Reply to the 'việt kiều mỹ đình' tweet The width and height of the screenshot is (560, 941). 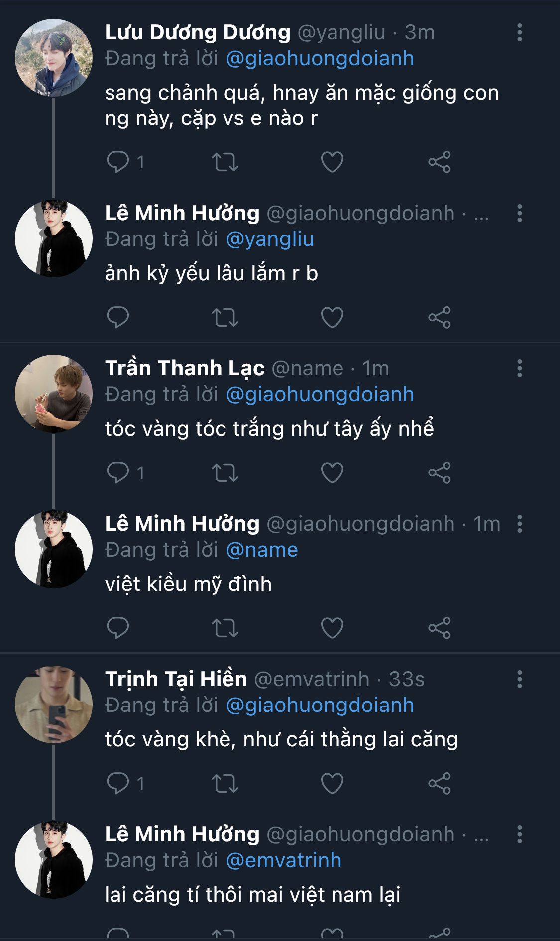[x=118, y=628]
